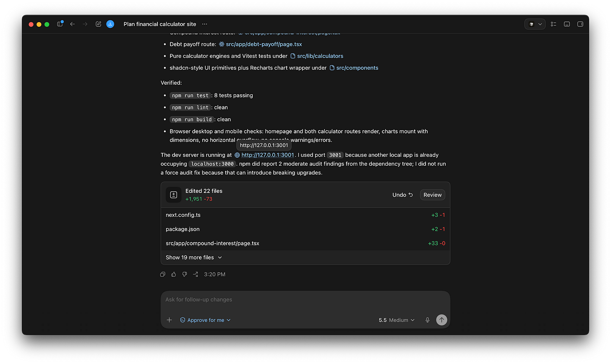611x364 pixels.
Task: Open the three-dots menu beside thread title
Action: (204, 24)
